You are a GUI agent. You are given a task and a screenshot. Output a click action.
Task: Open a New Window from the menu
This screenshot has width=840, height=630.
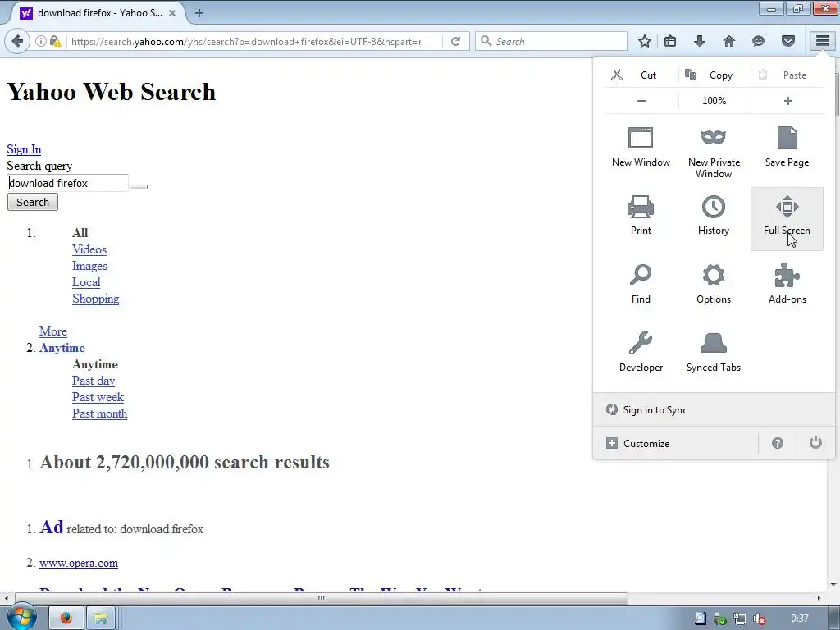point(641,148)
